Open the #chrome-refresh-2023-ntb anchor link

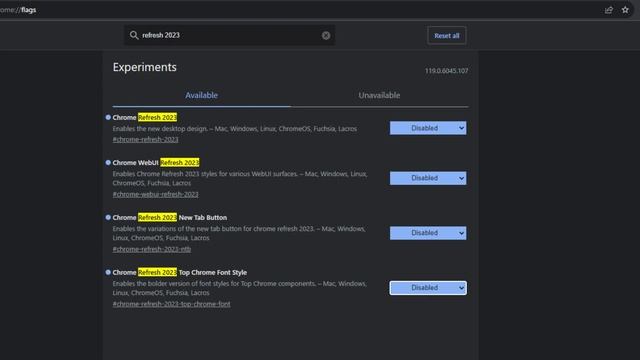point(152,249)
